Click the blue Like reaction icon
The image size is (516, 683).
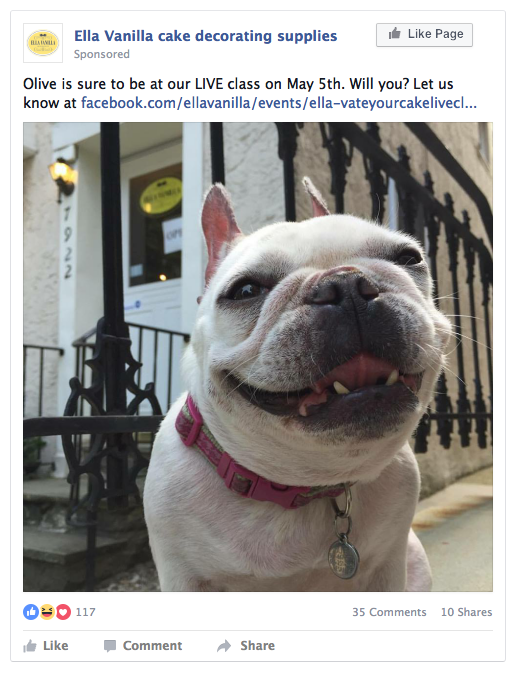tap(30, 612)
